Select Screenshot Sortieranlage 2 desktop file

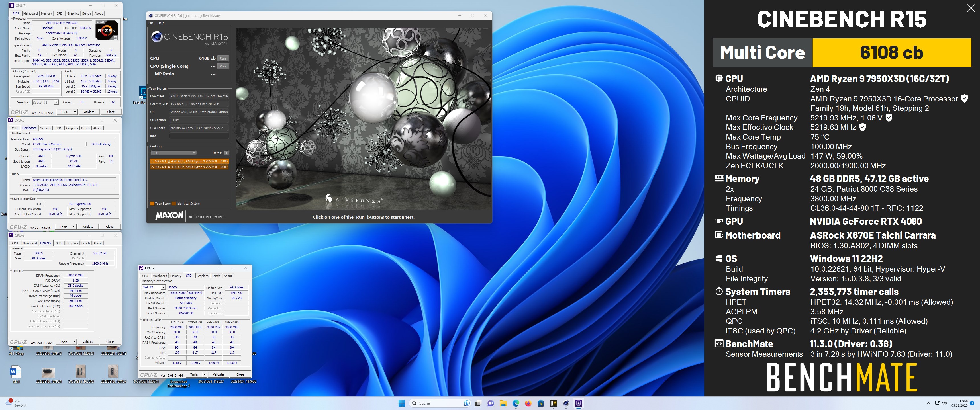[178, 383]
